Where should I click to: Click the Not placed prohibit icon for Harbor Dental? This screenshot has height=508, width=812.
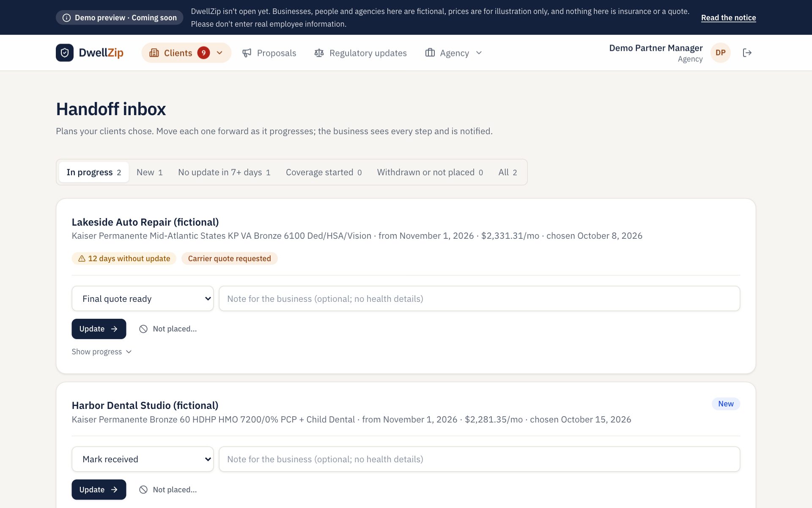[x=143, y=490]
